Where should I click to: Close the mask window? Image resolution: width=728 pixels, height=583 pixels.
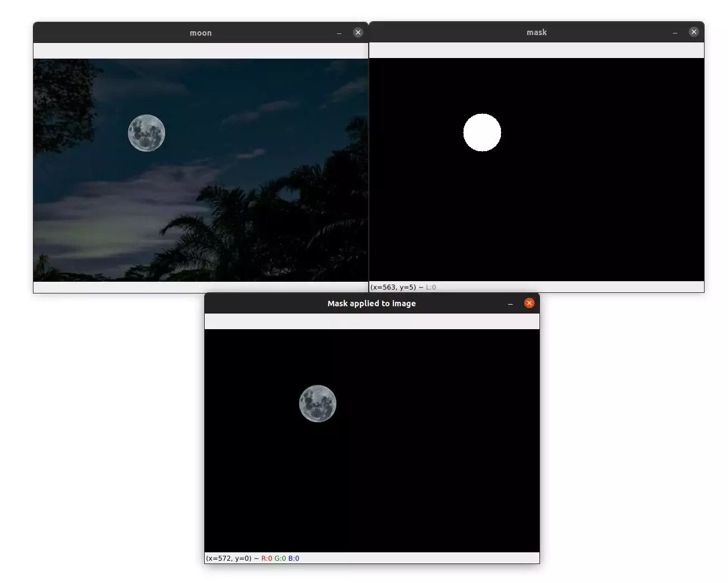coord(694,32)
